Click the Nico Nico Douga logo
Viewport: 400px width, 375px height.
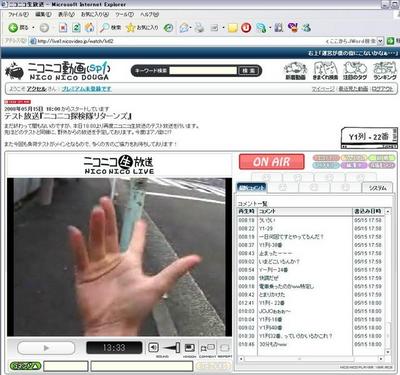[57, 71]
